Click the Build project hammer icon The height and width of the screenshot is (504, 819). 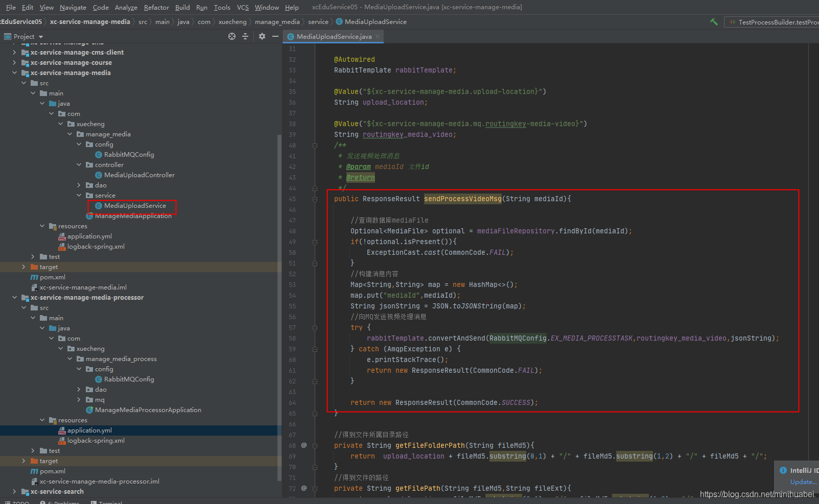tap(714, 22)
